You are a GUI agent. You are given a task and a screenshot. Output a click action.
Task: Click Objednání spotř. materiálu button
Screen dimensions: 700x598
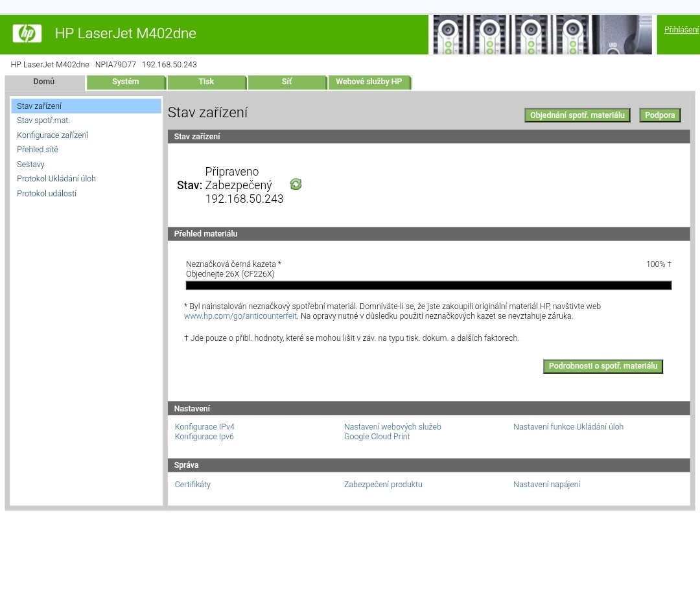[577, 115]
